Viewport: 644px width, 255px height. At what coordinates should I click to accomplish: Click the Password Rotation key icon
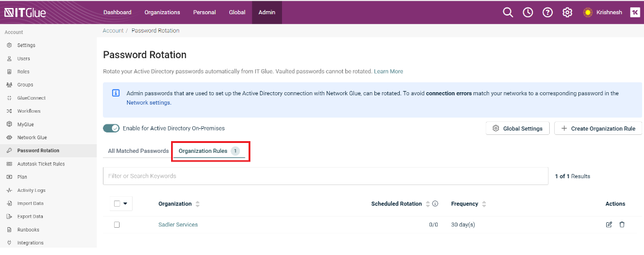tap(9, 150)
